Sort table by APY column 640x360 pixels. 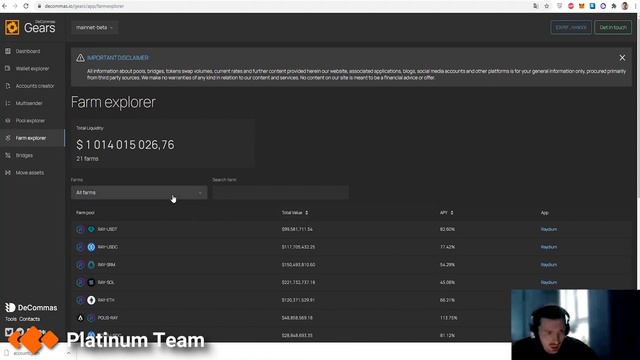(447, 213)
